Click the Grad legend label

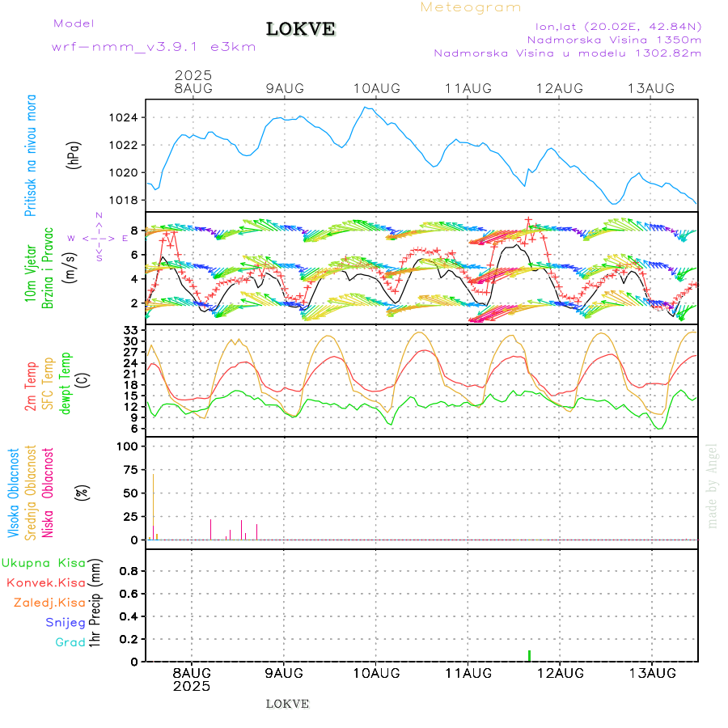(70, 642)
